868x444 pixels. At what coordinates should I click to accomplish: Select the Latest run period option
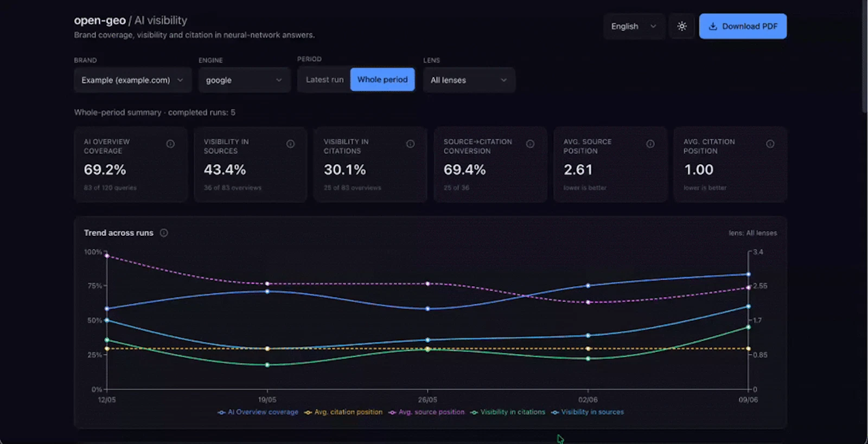(x=324, y=79)
